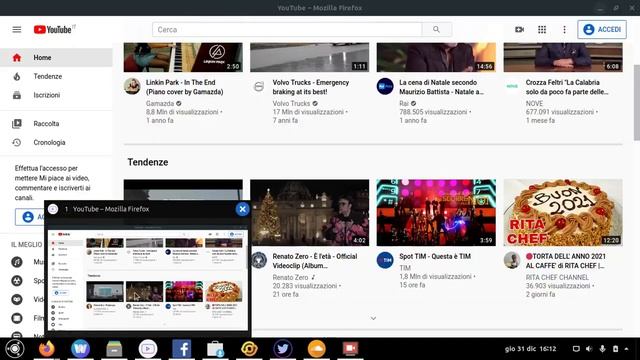640x360 pixels.
Task: Click the volume speaker tray icon
Action: 589,349
